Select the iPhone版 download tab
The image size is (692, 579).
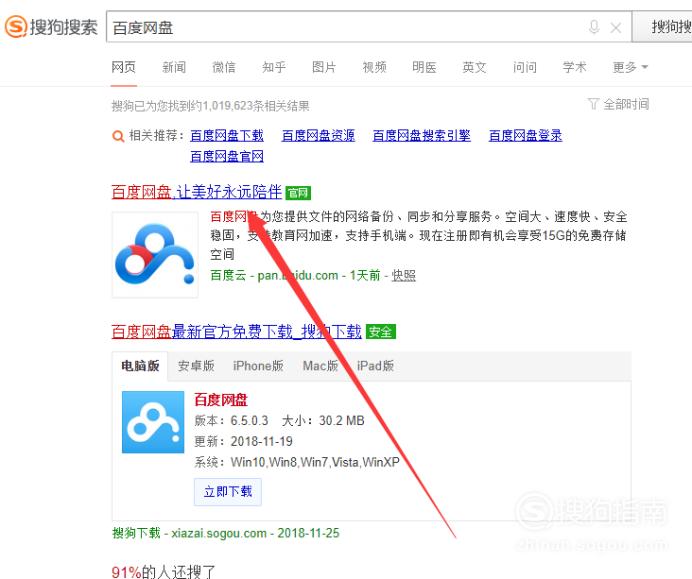[x=258, y=366]
